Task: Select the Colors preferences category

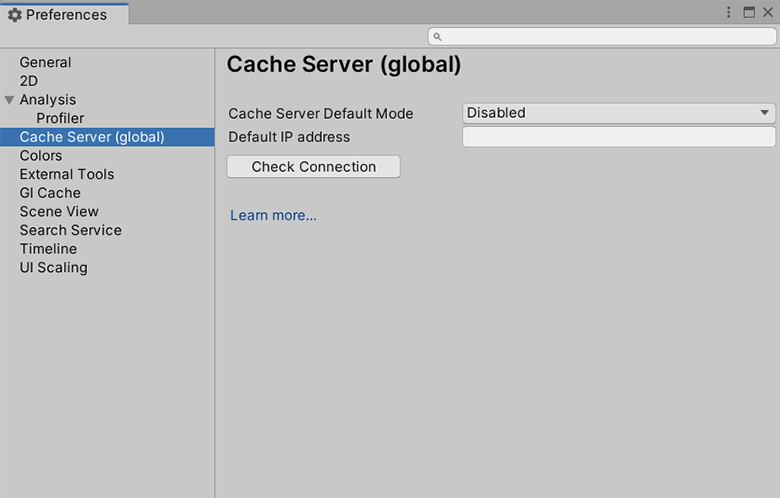Action: tap(41, 156)
